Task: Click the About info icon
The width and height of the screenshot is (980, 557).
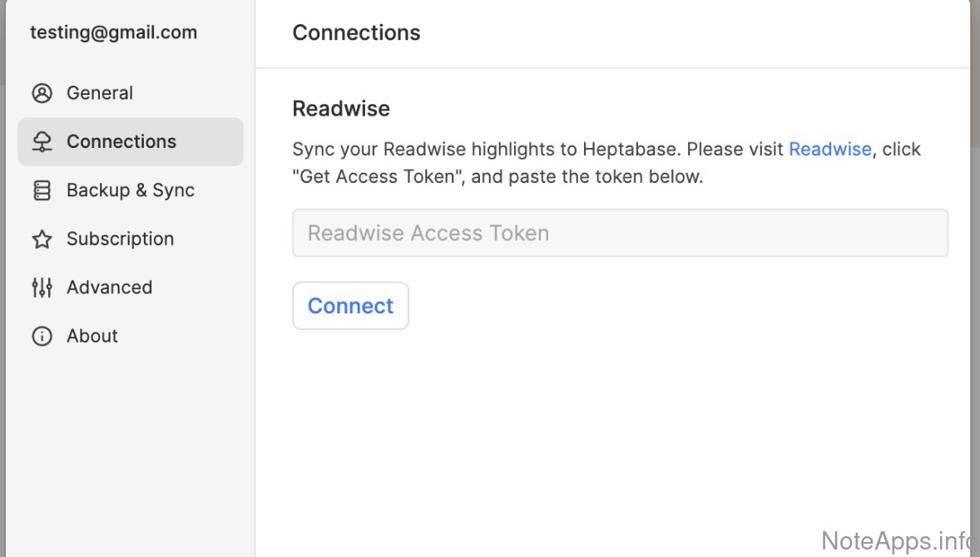Action: [x=42, y=336]
